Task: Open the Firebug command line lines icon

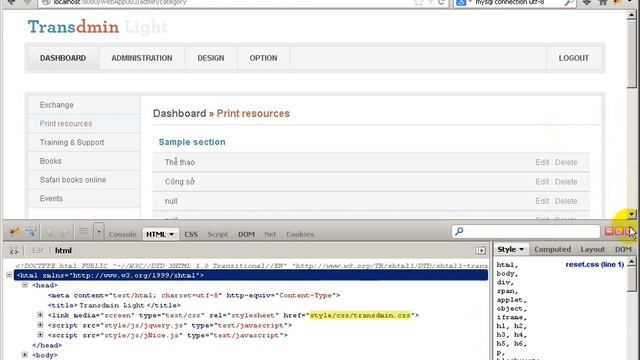Action: (83, 232)
